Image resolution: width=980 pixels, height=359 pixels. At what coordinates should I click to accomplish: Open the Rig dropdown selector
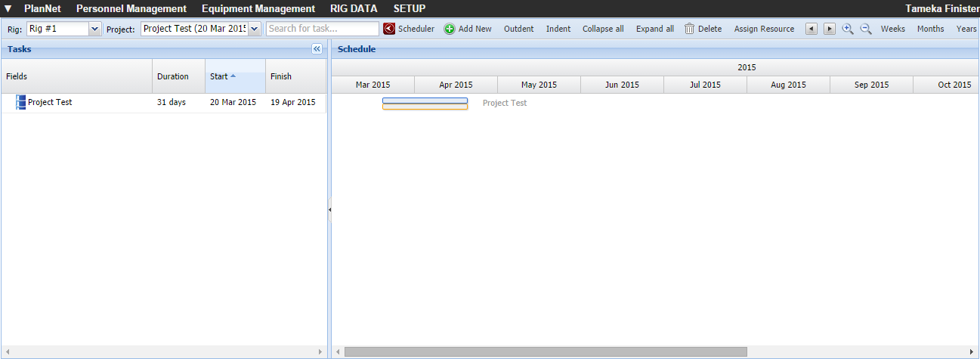94,29
